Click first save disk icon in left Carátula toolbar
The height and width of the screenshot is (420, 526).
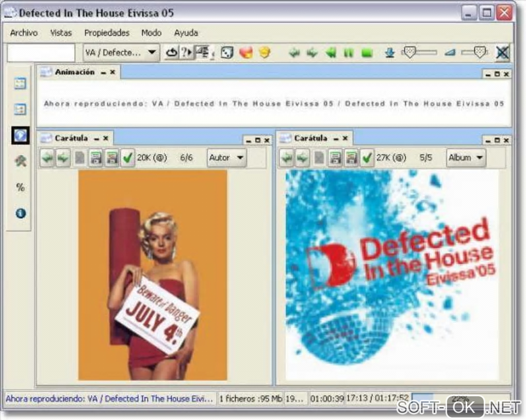(x=96, y=157)
